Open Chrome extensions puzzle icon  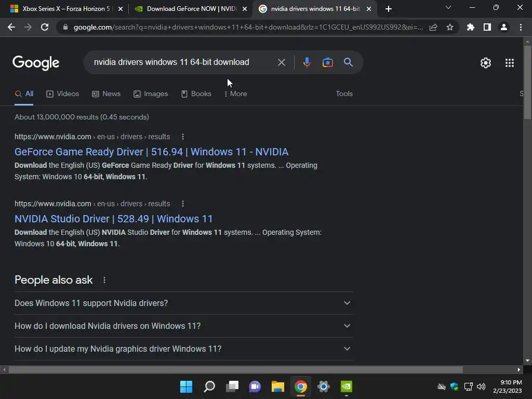471,27
